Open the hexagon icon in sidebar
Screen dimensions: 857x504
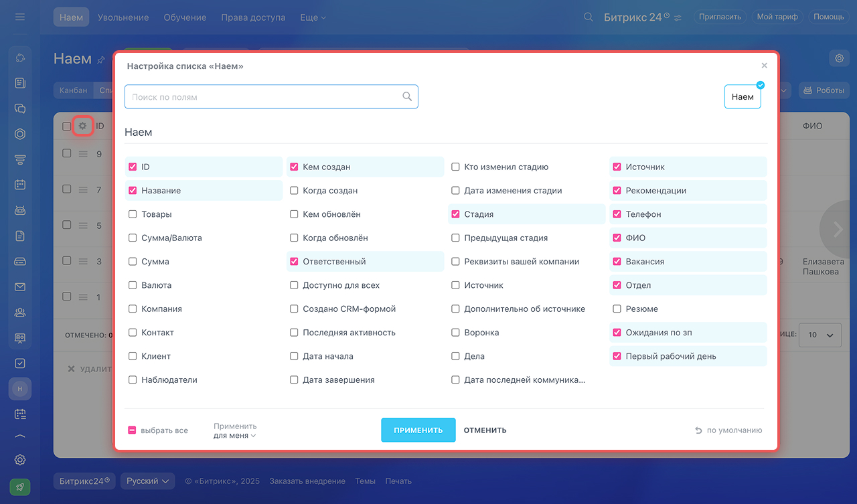(20, 134)
